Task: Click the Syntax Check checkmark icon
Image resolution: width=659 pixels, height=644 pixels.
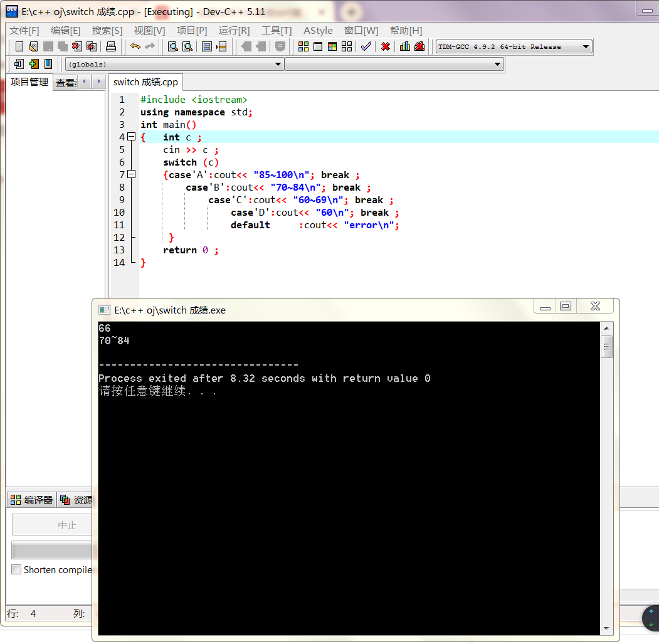Action: point(366,46)
